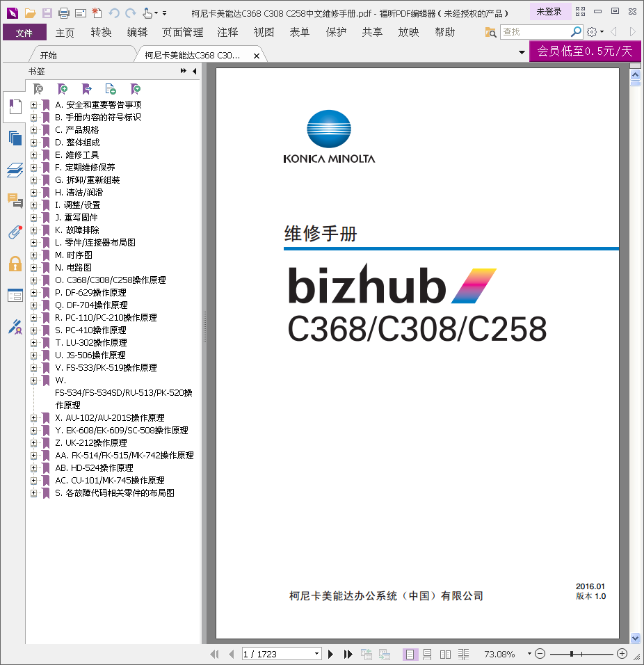
Task: Click the zoom slider handle
Action: [572, 654]
